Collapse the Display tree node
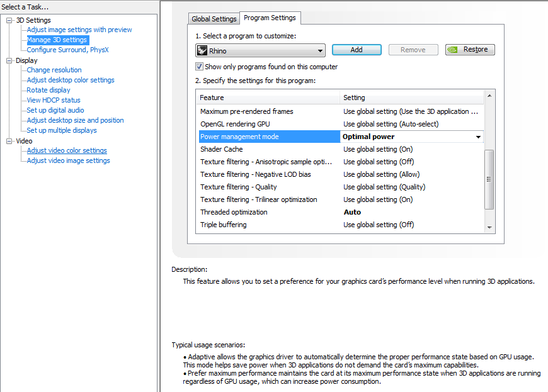The width and height of the screenshot is (548, 392). click(9, 61)
